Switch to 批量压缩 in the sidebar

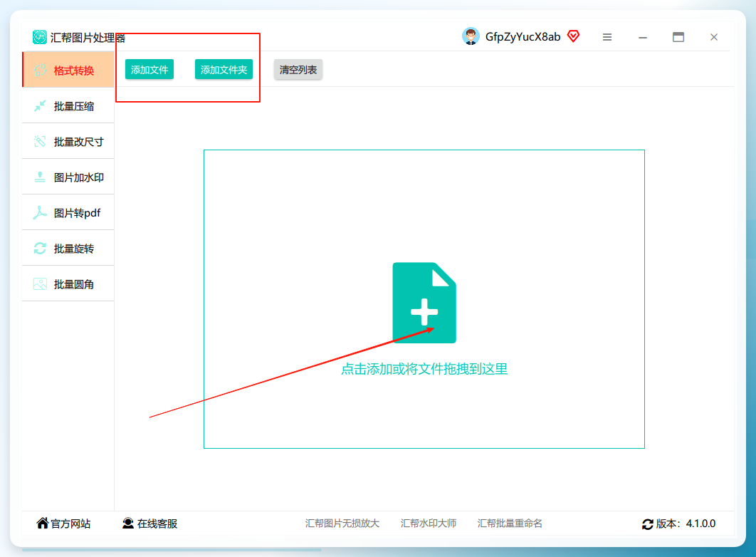[x=68, y=106]
